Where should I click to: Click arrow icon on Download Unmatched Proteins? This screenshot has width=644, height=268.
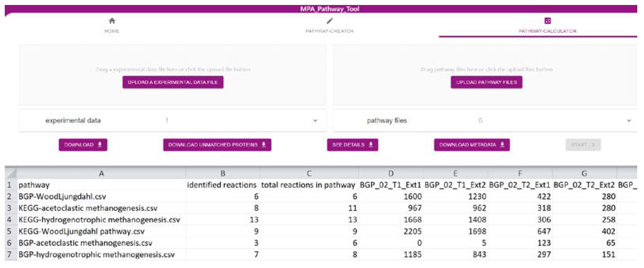click(264, 144)
